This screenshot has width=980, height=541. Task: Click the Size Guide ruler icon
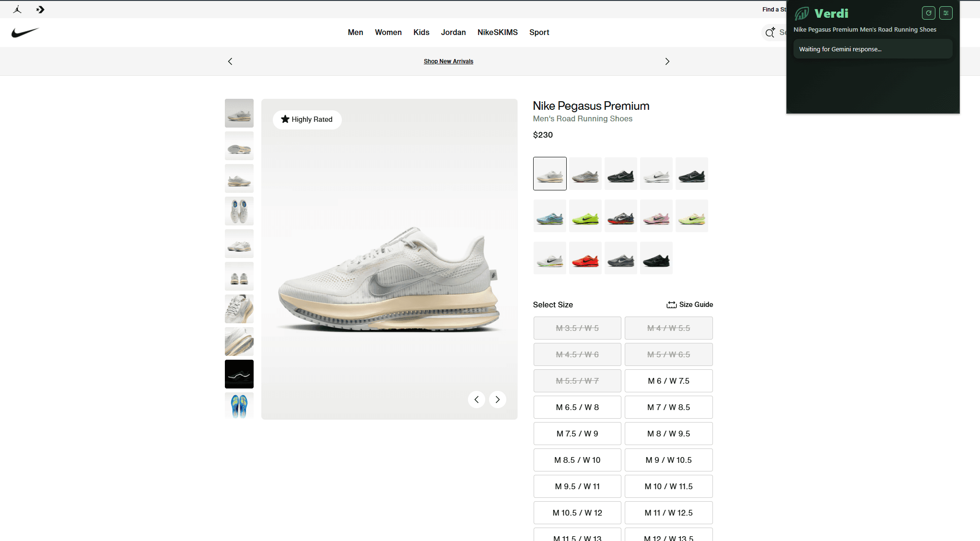[x=671, y=305]
